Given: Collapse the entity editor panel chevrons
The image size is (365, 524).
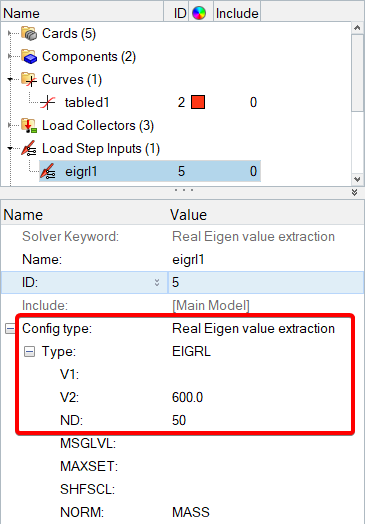Looking at the screenshot, I should pyautogui.click(x=355, y=192).
